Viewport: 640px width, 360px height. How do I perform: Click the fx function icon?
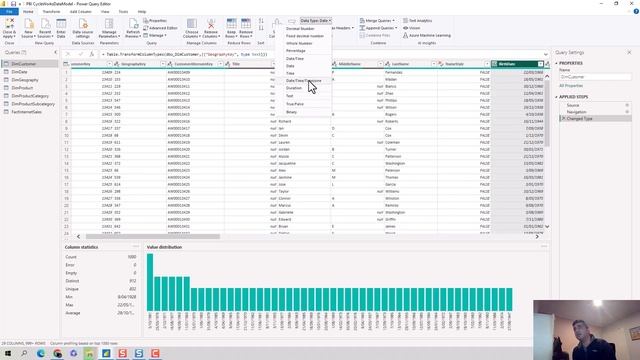coord(92,54)
